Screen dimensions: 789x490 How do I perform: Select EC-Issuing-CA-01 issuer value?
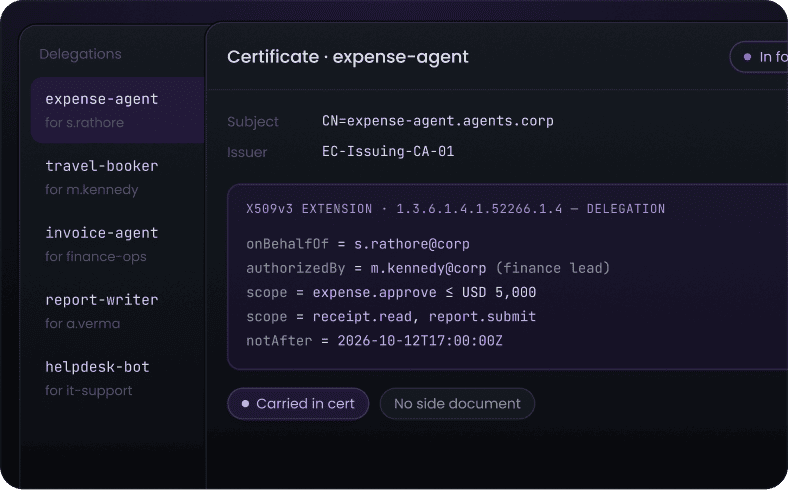point(388,151)
